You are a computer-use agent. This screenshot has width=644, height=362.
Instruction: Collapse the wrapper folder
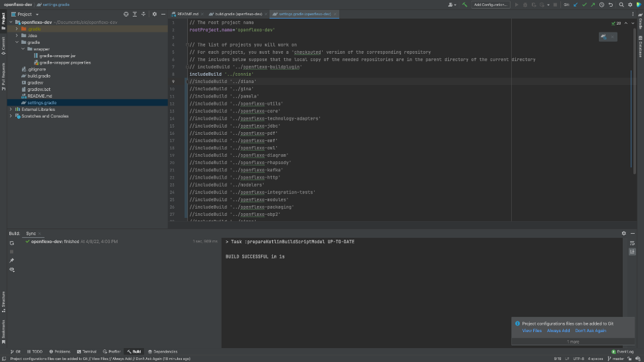point(23,49)
